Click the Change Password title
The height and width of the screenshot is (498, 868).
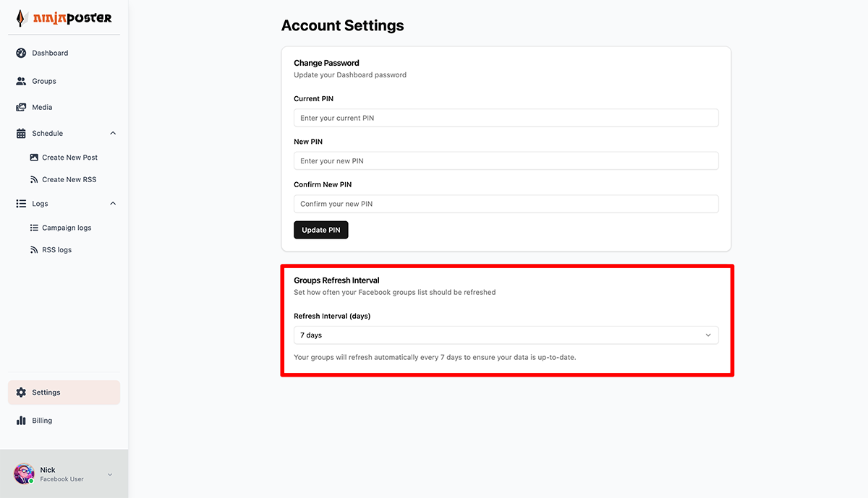(326, 63)
